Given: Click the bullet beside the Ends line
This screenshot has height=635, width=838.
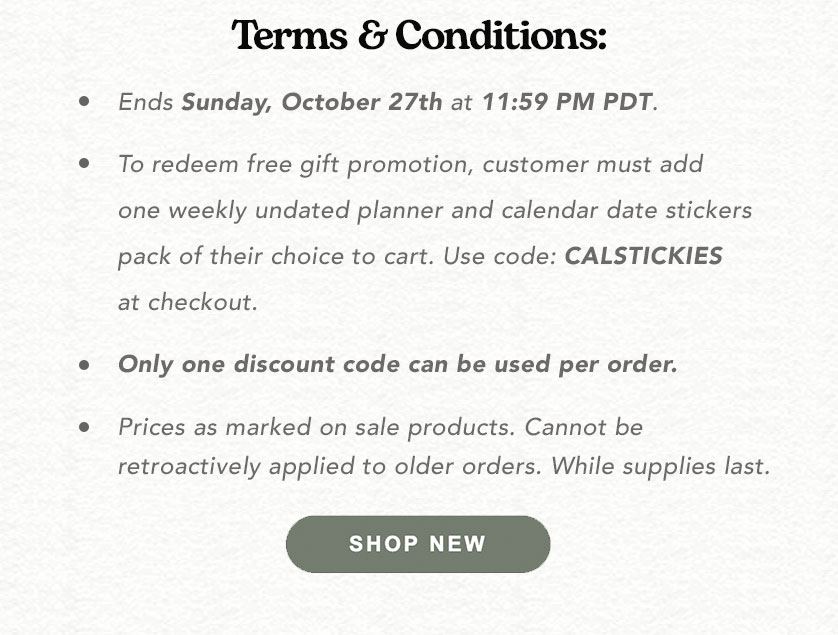Looking at the screenshot, I should point(84,101).
